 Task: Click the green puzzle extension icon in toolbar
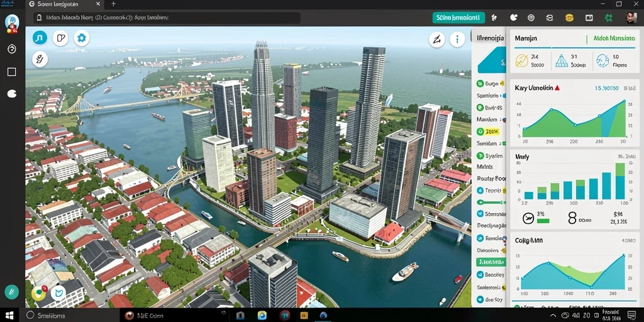tap(608, 18)
